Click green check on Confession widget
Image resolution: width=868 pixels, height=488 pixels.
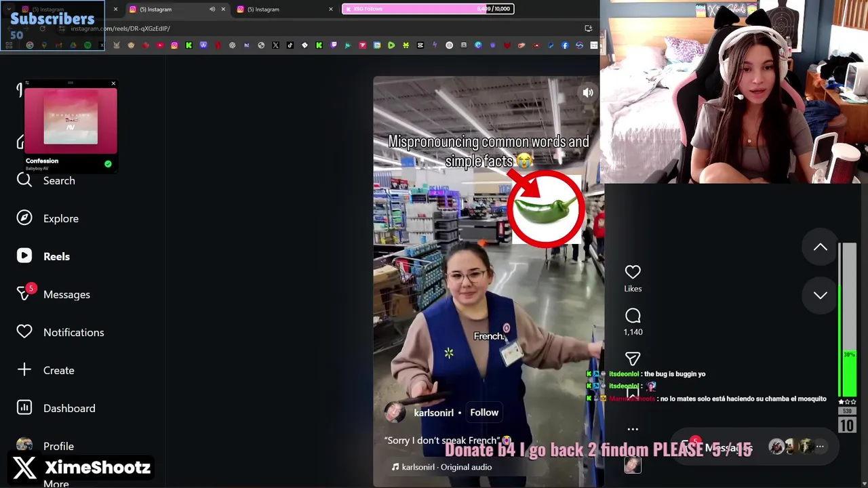tap(108, 164)
